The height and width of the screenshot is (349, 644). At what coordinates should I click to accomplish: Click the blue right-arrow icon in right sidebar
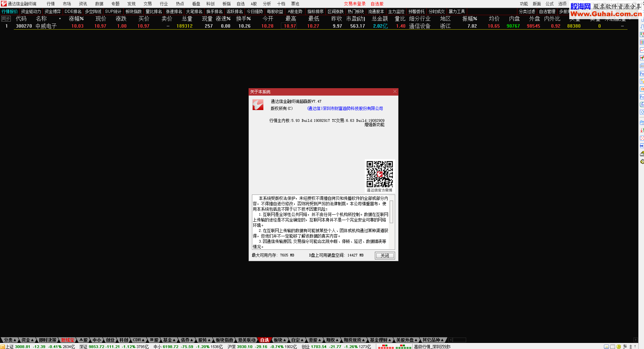(x=642, y=146)
